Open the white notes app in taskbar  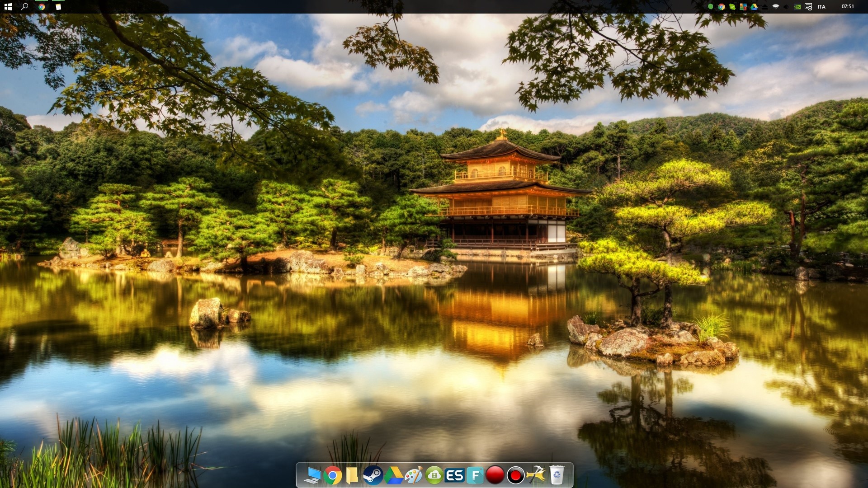click(58, 7)
